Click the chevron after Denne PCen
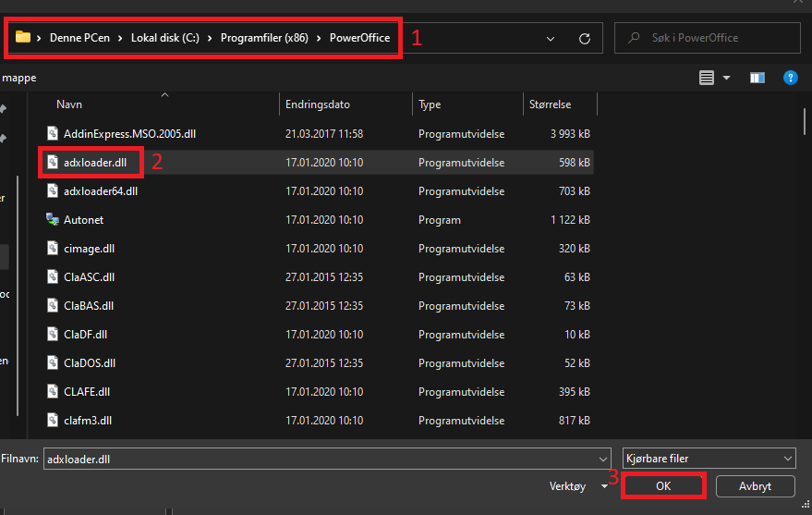 pos(119,38)
